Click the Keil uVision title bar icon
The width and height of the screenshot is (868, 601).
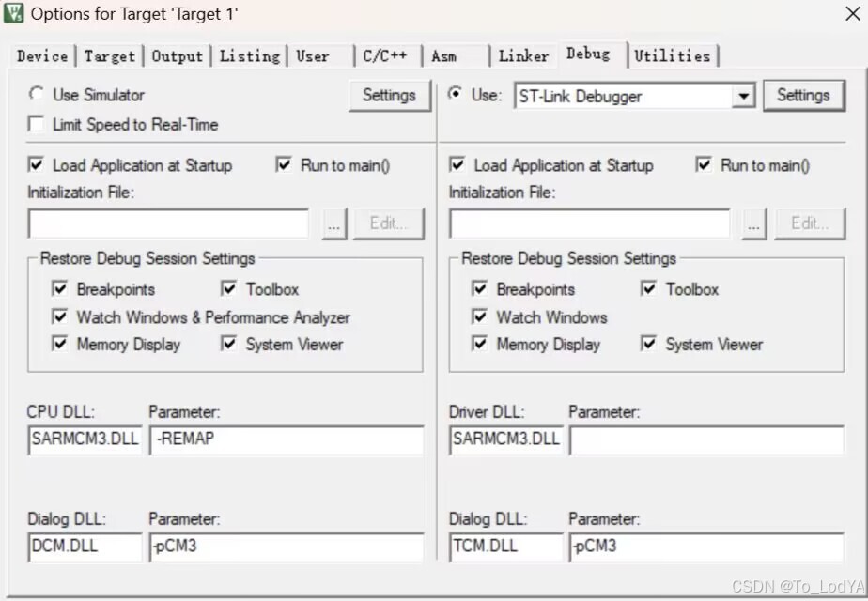[13, 13]
